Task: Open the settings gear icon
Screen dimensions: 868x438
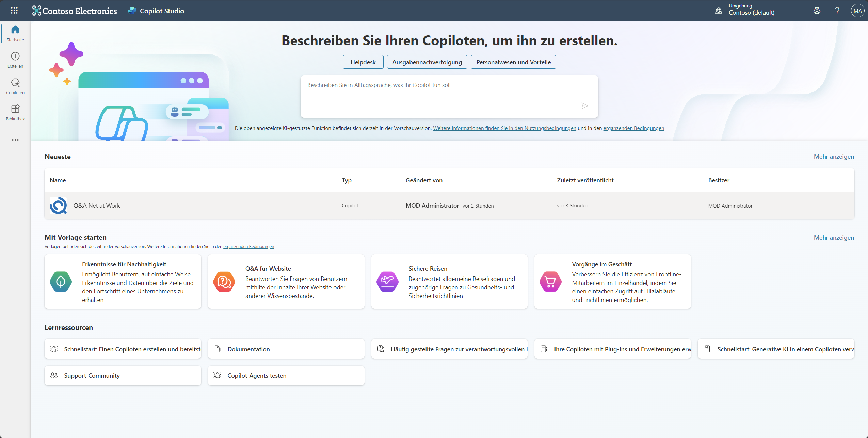Action: pos(817,11)
